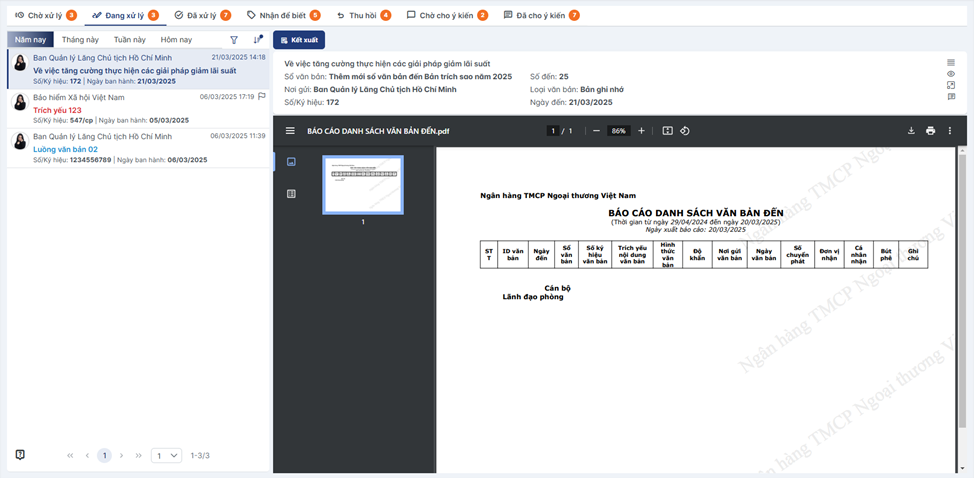Click the Số đến: 25 field
The image size is (974, 478).
coord(549,76)
